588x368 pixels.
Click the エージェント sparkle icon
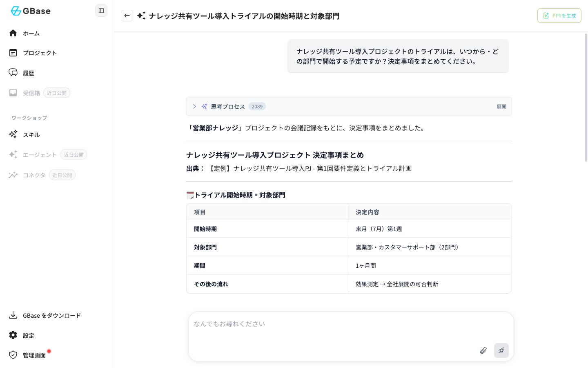13,155
